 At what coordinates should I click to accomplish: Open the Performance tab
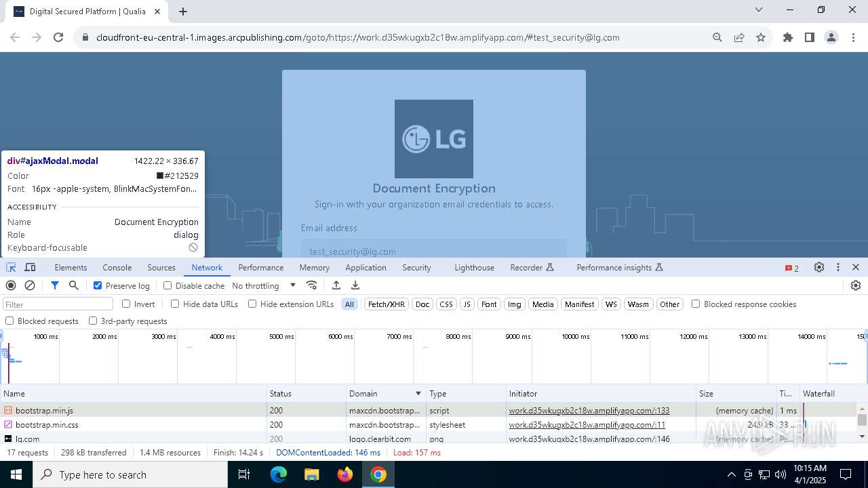click(261, 268)
